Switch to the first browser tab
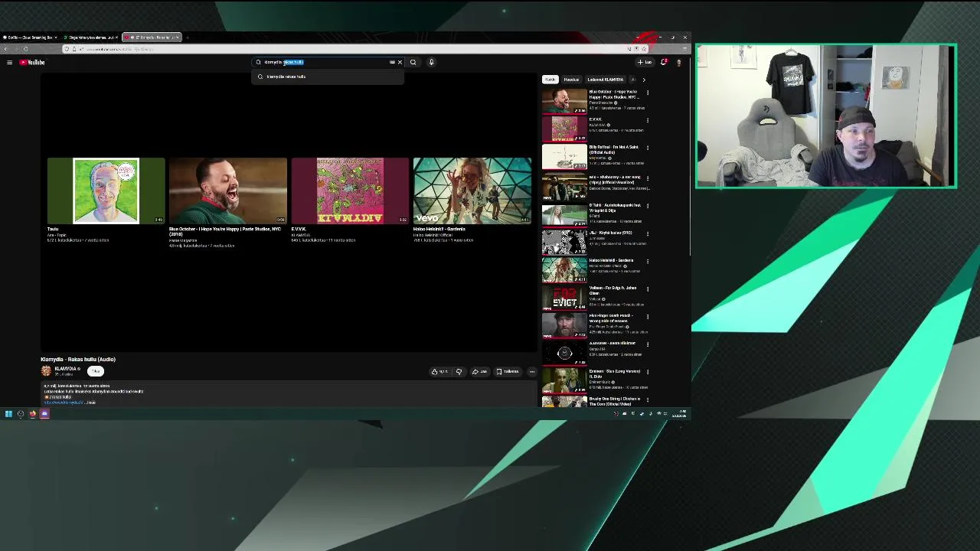Viewport: 980px width, 551px height. 29,37
